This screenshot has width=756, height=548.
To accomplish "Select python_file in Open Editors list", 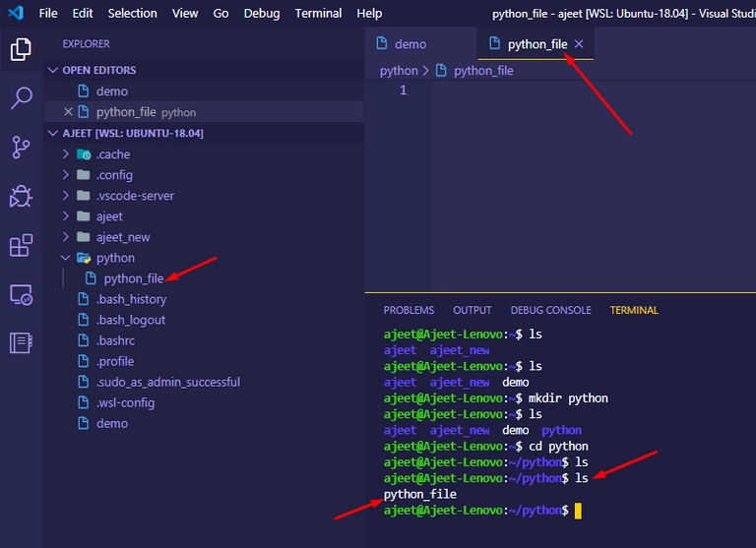I will pos(204,112).
